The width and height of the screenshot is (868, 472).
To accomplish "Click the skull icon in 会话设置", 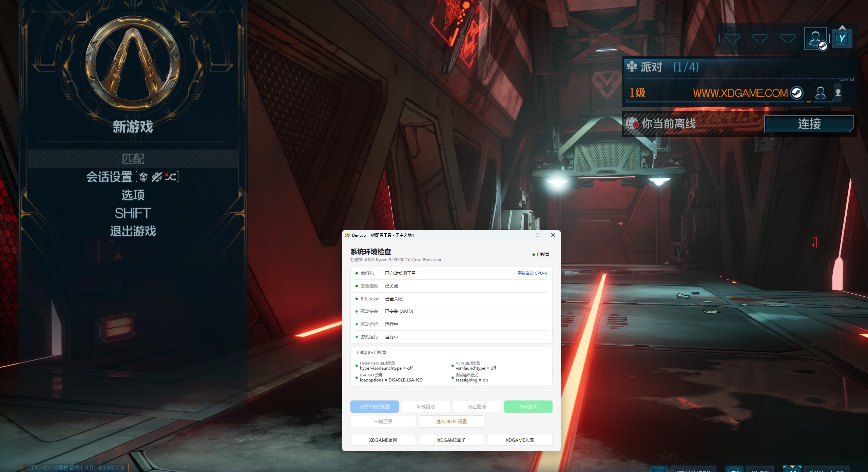I will (144, 177).
